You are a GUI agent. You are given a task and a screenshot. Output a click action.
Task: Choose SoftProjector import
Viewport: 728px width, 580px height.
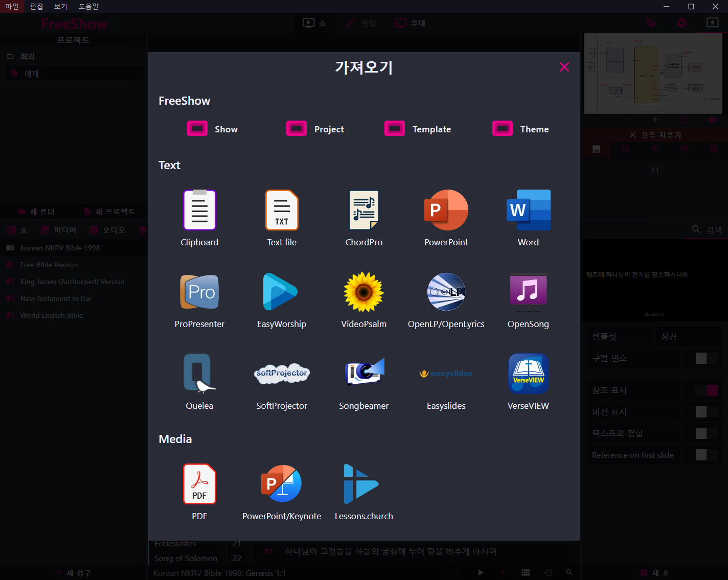click(x=282, y=382)
